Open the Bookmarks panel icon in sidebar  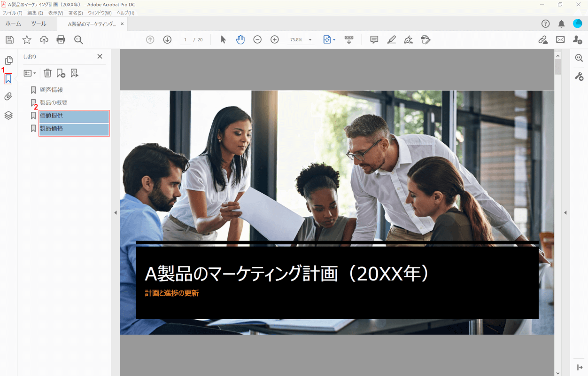click(8, 79)
